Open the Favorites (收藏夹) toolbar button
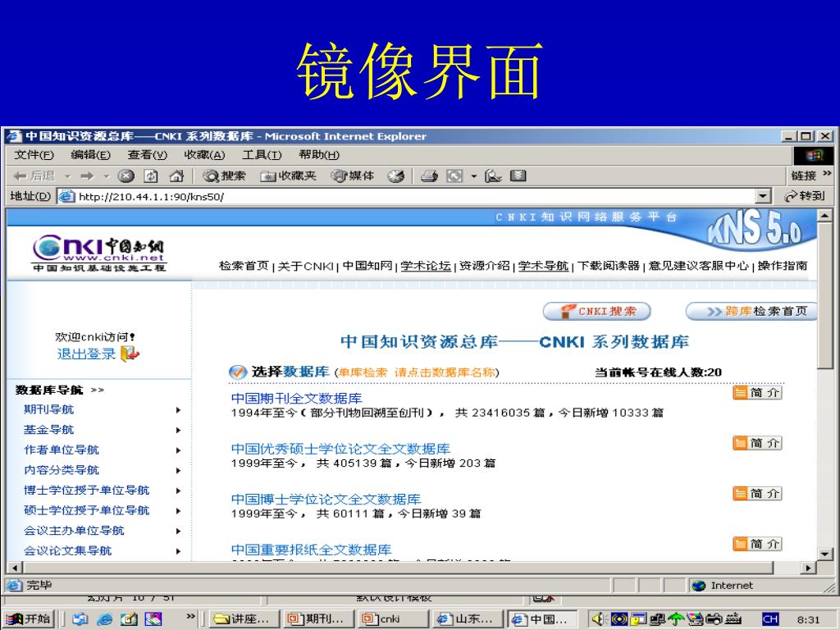The height and width of the screenshot is (630, 840). [x=288, y=176]
